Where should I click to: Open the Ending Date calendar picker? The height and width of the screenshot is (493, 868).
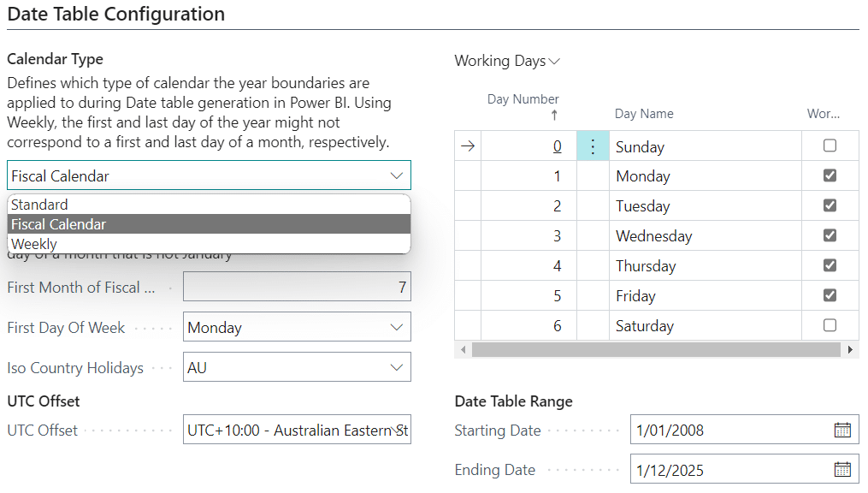click(842, 470)
